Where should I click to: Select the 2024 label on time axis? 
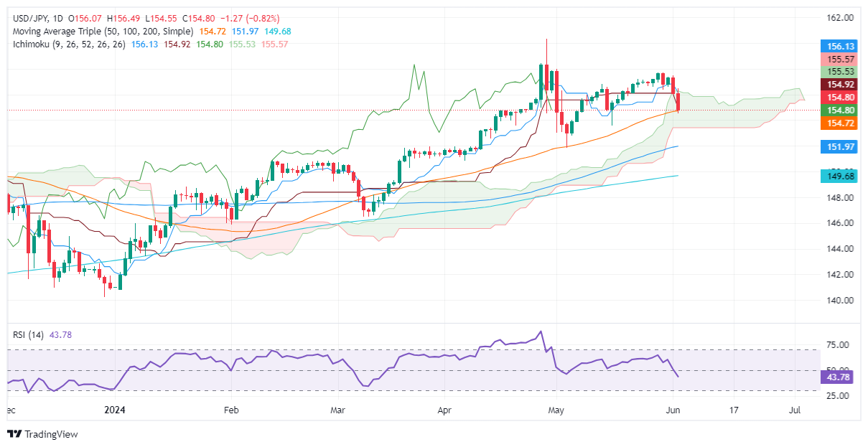point(114,410)
